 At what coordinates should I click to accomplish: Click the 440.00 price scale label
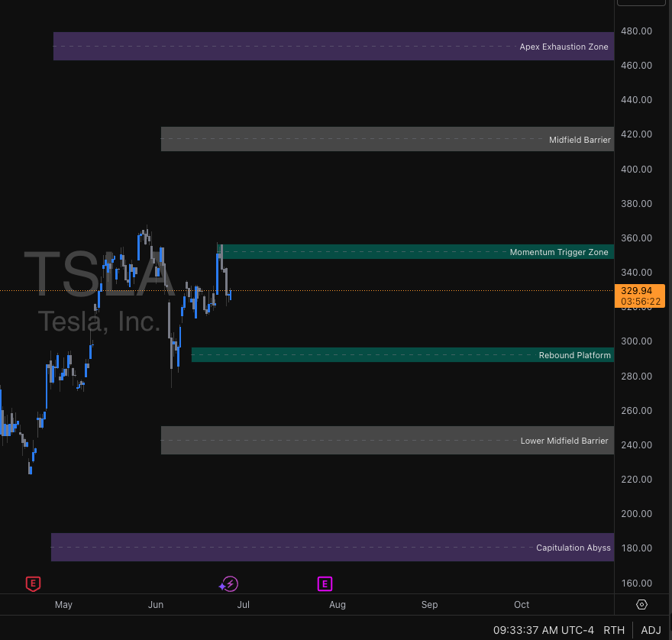coord(636,100)
